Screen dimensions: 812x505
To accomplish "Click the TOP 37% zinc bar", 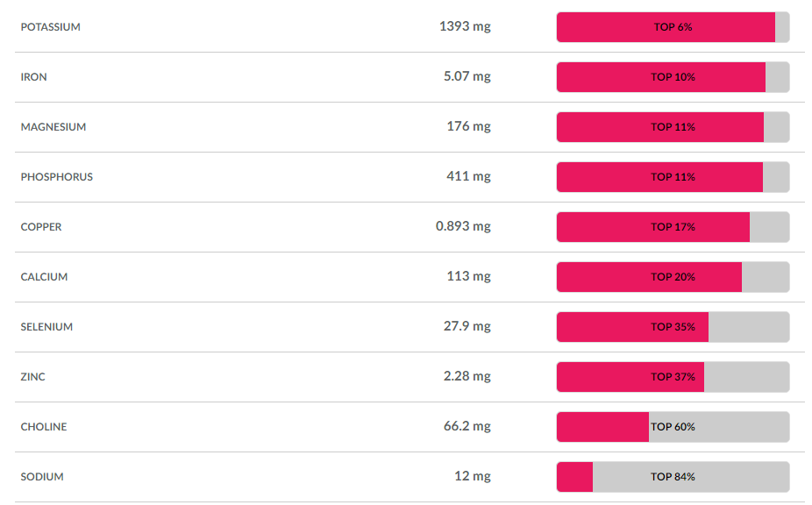I will click(673, 376).
